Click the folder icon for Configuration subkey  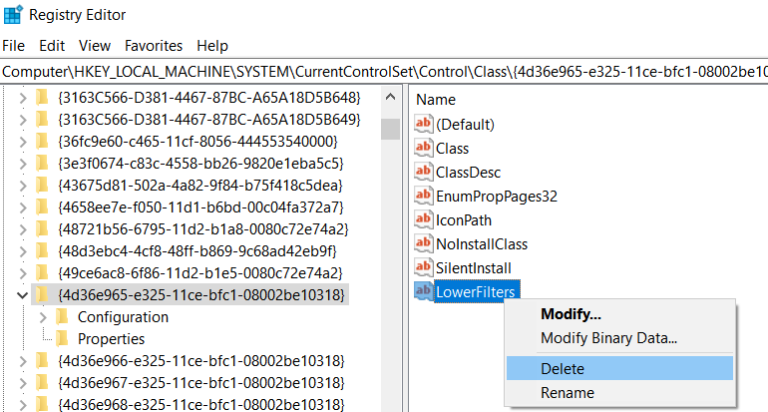coord(62,317)
